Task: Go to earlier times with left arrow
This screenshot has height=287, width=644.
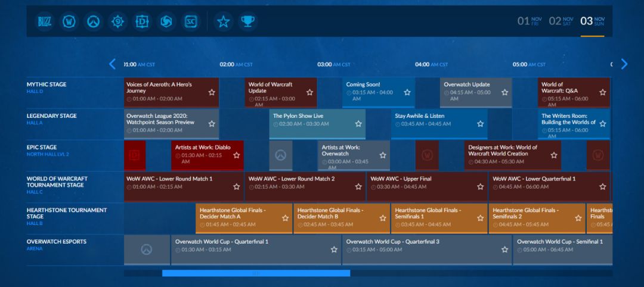Action: (x=112, y=64)
